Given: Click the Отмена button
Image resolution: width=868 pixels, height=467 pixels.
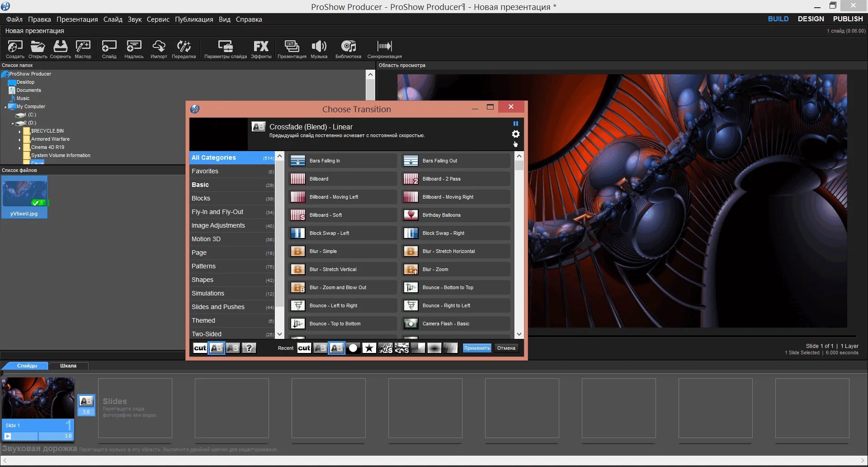Looking at the screenshot, I should click(x=506, y=348).
